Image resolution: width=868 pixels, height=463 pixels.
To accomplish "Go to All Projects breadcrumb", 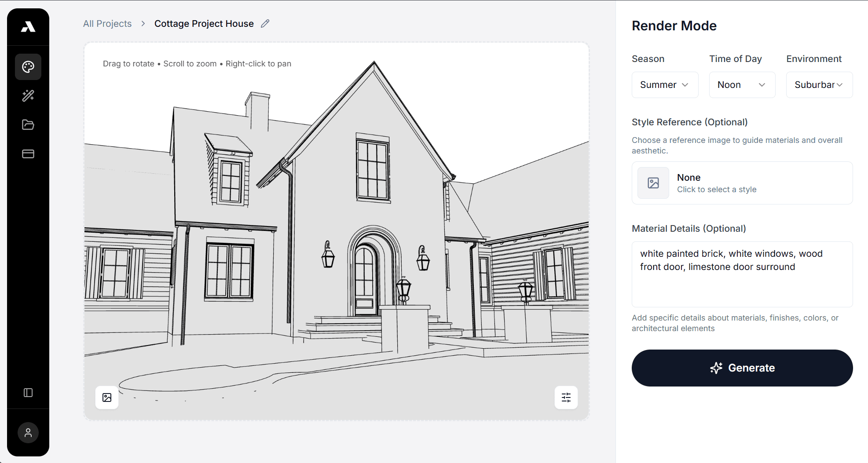I will pos(107,24).
